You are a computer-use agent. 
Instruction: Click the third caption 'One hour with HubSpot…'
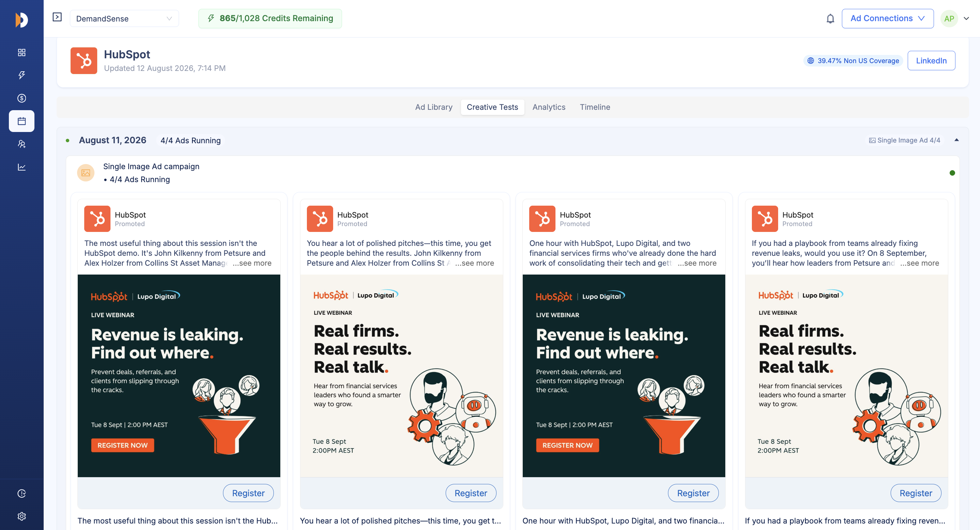click(x=623, y=520)
